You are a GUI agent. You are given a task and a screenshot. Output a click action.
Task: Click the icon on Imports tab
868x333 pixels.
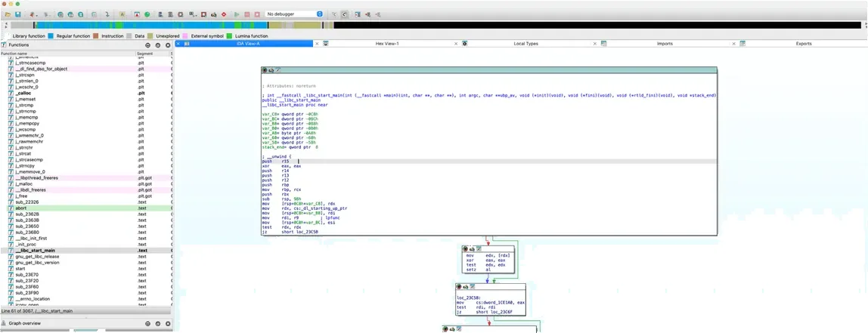[604, 43]
